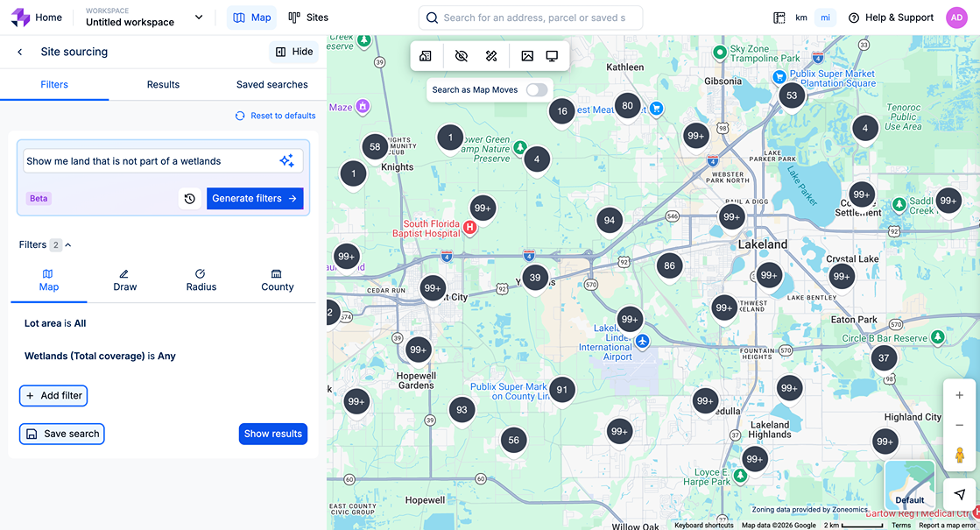Viewport: 980px width, 530px height.
Task: Click the address search input field
Action: (534, 18)
